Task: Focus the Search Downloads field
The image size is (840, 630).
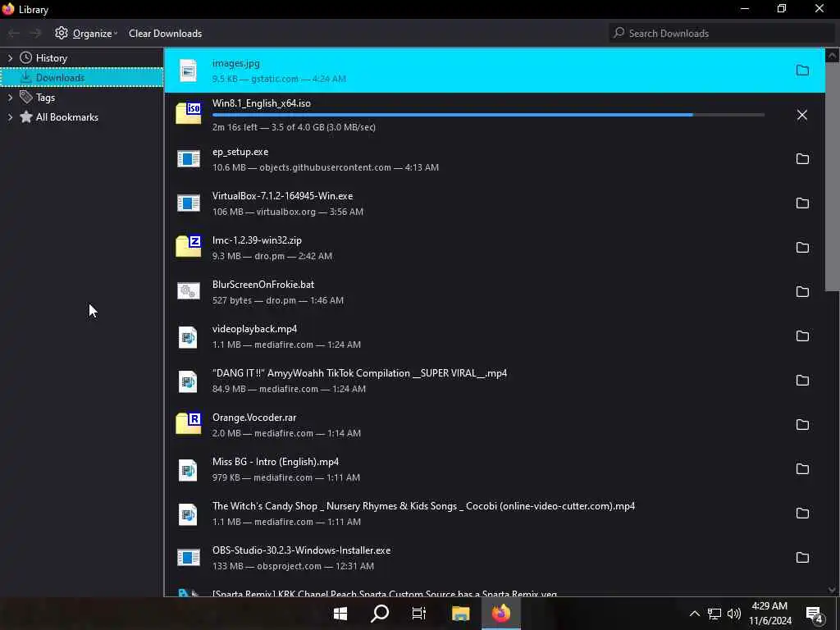Action: [722, 33]
